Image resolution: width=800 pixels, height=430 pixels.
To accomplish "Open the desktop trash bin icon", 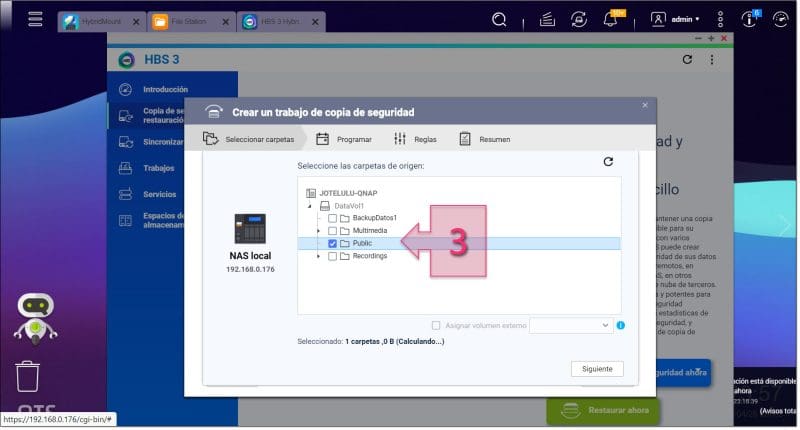I will [x=28, y=376].
